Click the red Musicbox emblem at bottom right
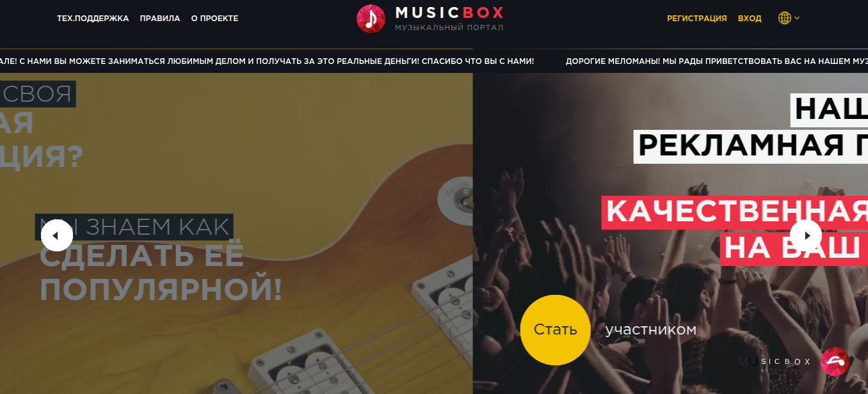868x394 pixels. point(834,361)
